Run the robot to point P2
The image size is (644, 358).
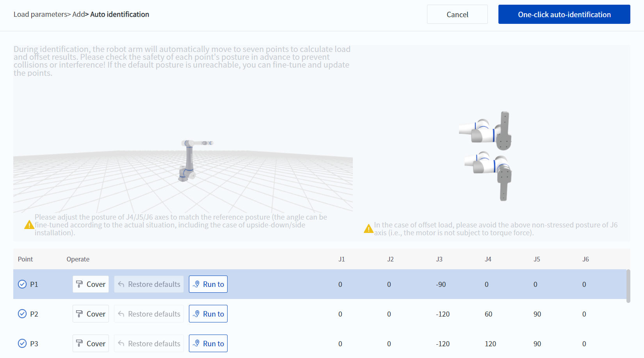[x=208, y=314]
